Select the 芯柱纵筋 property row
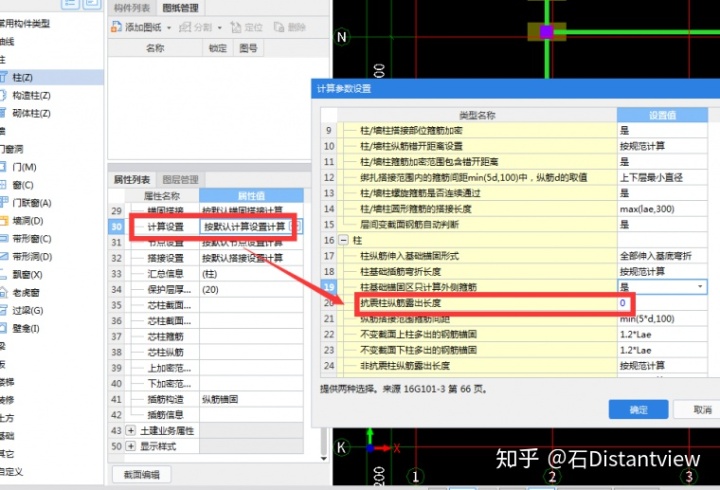 pyautogui.click(x=206, y=352)
